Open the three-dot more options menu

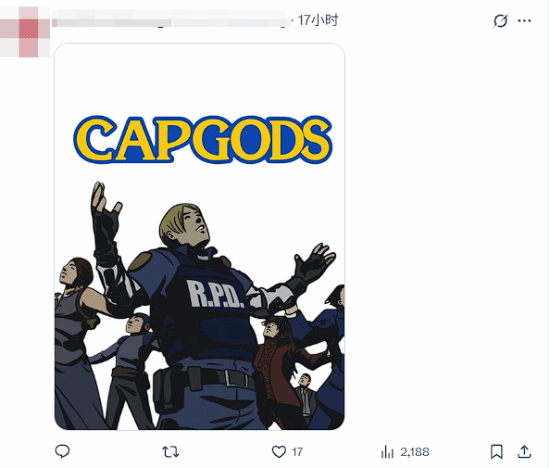pyautogui.click(x=524, y=21)
